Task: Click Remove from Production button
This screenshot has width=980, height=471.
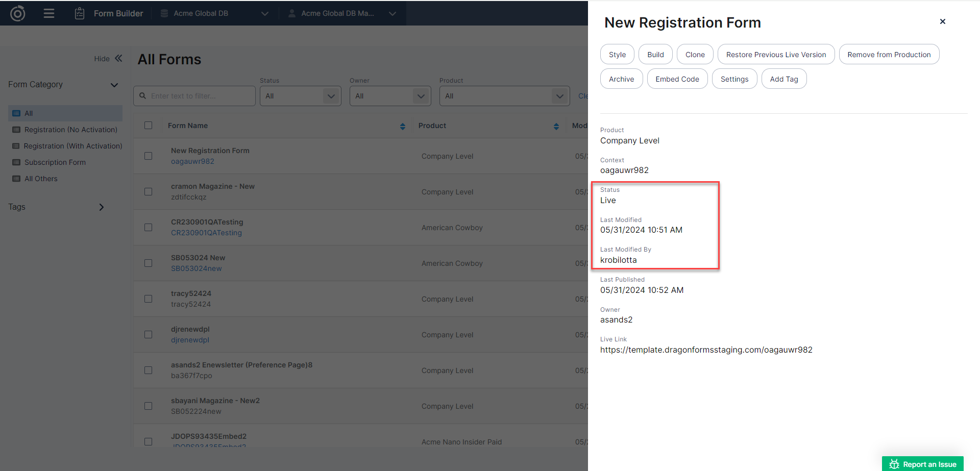Action: click(x=889, y=55)
